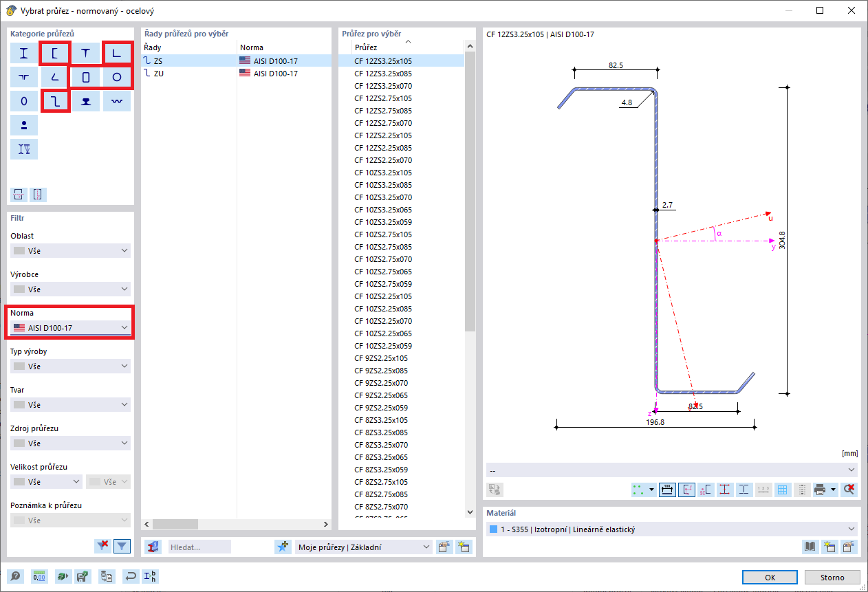The height and width of the screenshot is (592, 868).
Task: Click the 0.00 decimal places icon
Action: click(39, 576)
